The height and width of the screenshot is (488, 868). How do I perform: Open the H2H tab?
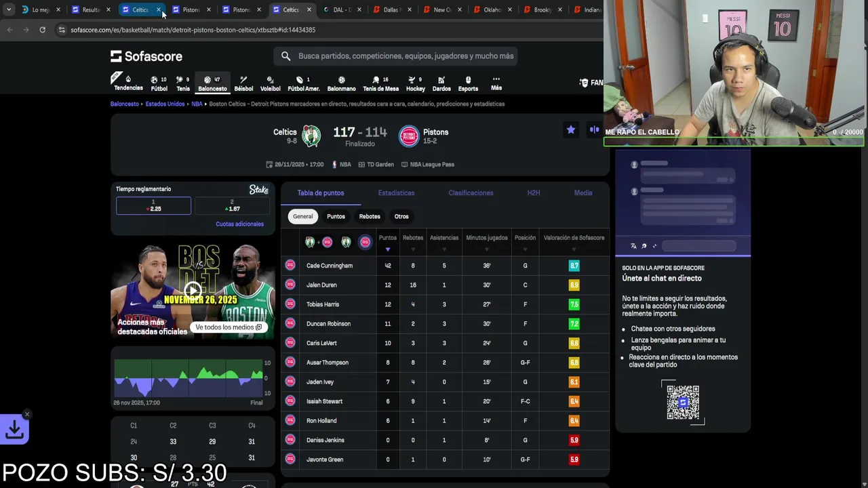(534, 193)
